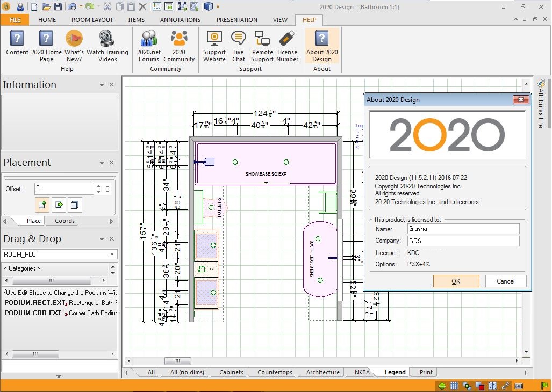Viewport: 552px width, 392px height.
Task: Select PODIUM.COR.EXT item in list
Action: (60, 313)
